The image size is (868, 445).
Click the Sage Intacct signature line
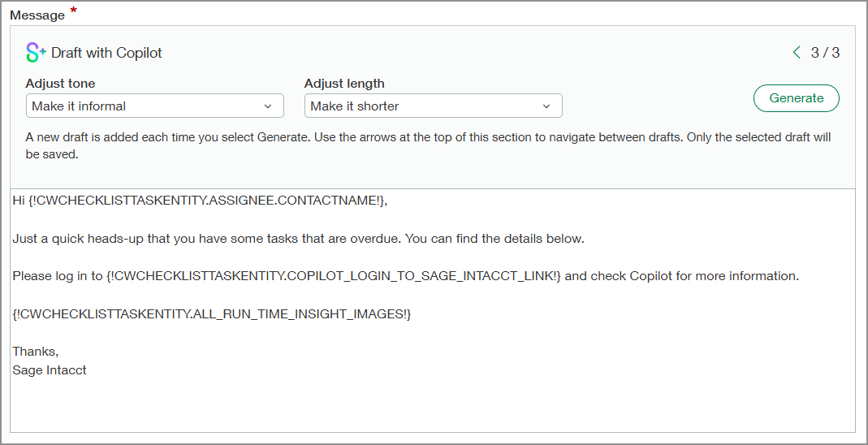click(x=50, y=370)
